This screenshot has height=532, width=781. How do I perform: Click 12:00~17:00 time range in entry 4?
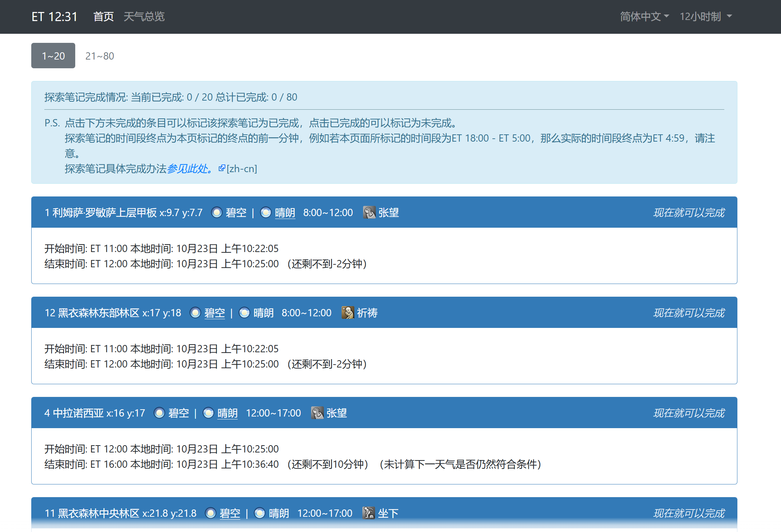coord(273,413)
